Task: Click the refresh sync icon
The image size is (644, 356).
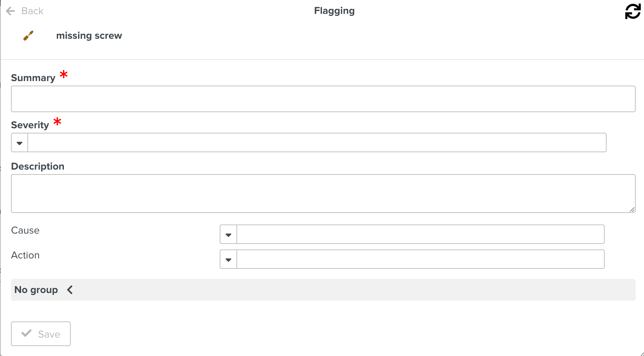Action: coord(633,11)
